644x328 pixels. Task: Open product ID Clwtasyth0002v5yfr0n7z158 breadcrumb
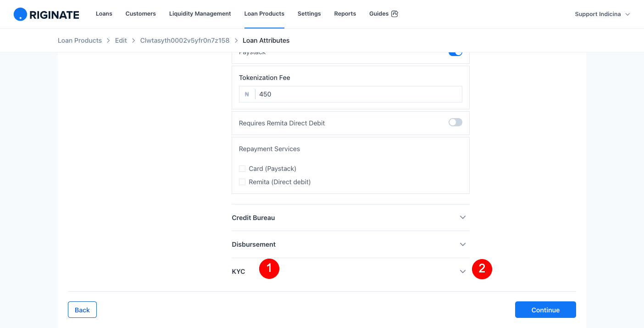[185, 40]
